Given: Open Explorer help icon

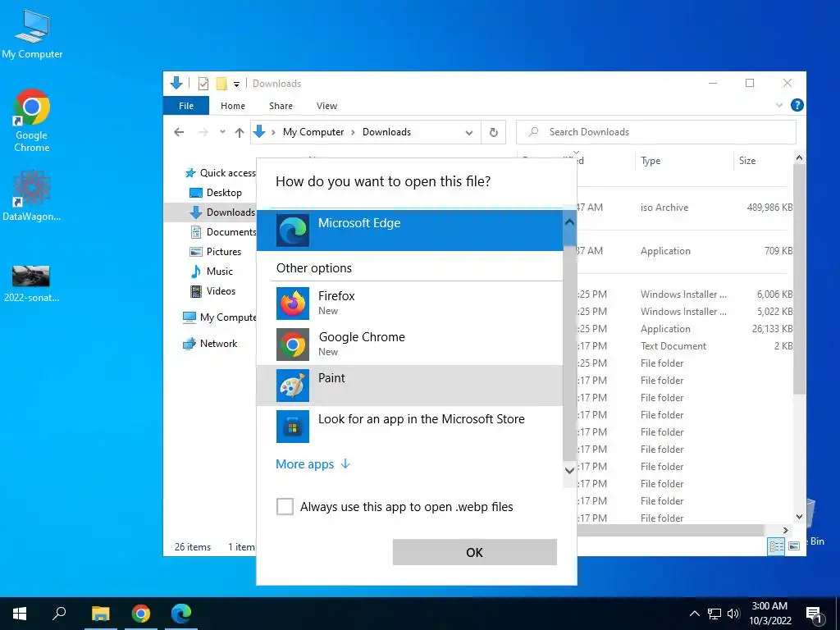Looking at the screenshot, I should pyautogui.click(x=797, y=105).
